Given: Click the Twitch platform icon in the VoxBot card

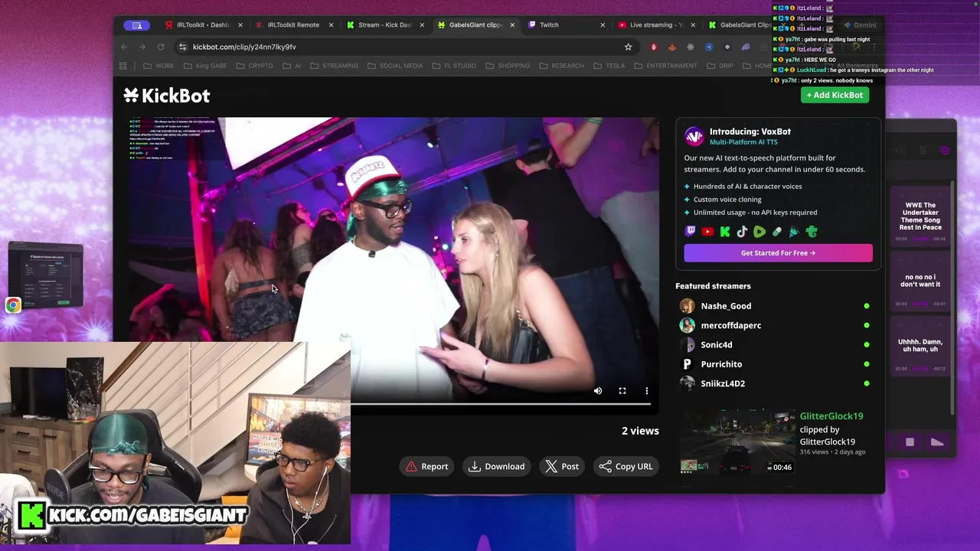Looking at the screenshot, I should (x=691, y=232).
